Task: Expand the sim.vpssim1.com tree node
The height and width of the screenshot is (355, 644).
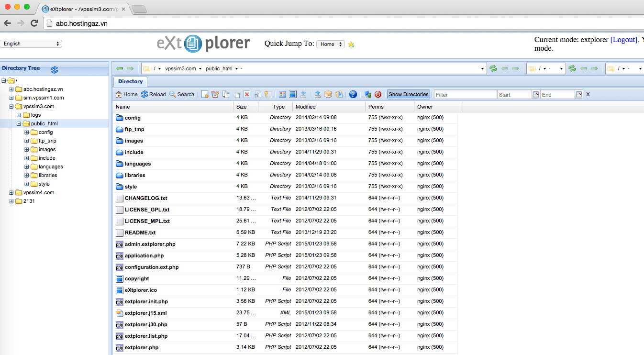Action: [11, 98]
